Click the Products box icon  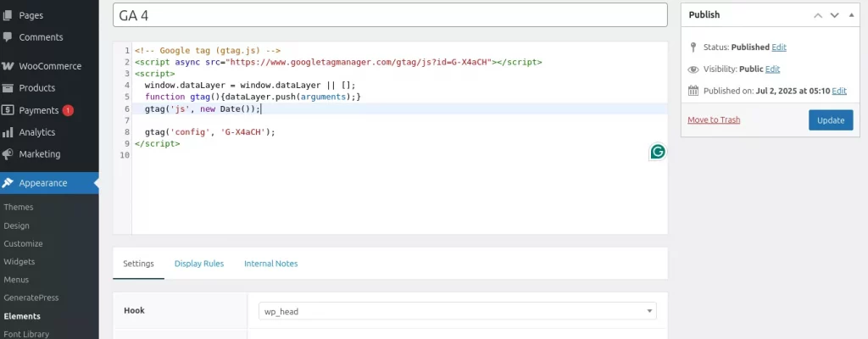coord(8,88)
